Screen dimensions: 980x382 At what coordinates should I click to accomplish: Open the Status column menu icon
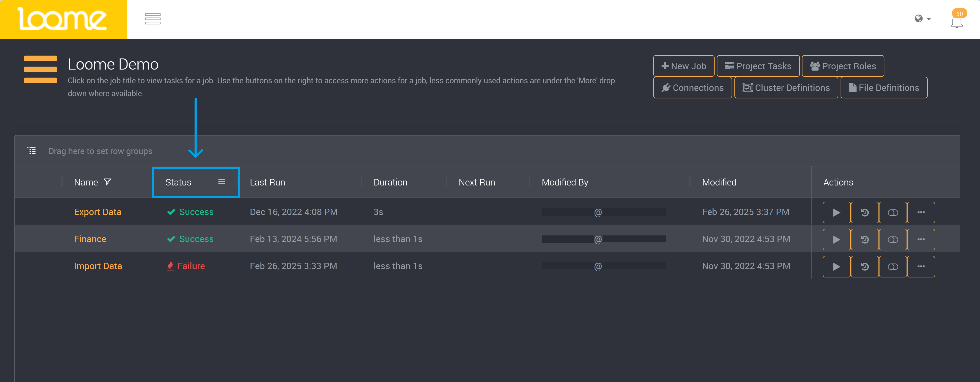221,182
